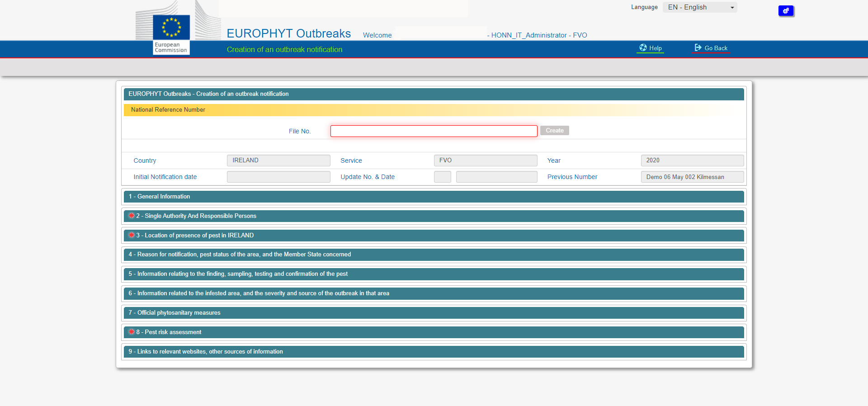Viewport: 868px width, 406px height.
Task: Click the Country field showing IRELAND
Action: pyautogui.click(x=278, y=161)
